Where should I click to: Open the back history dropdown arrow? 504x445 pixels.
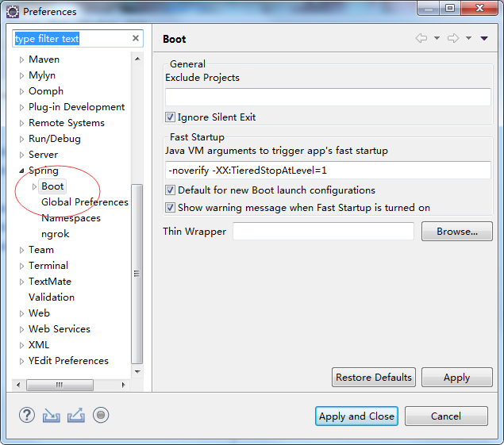pos(437,38)
